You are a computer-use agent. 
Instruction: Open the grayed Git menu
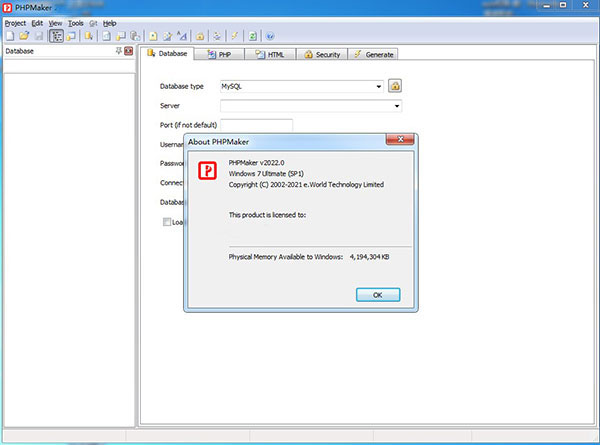point(93,23)
